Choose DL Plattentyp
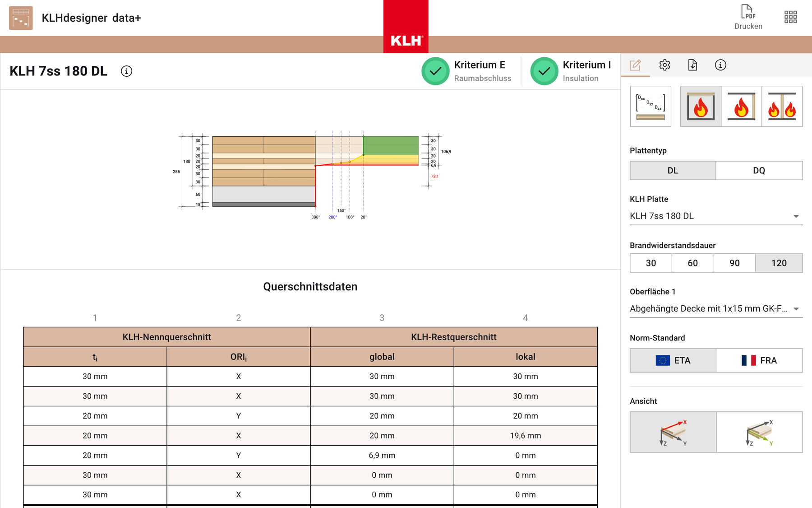 pyautogui.click(x=673, y=171)
